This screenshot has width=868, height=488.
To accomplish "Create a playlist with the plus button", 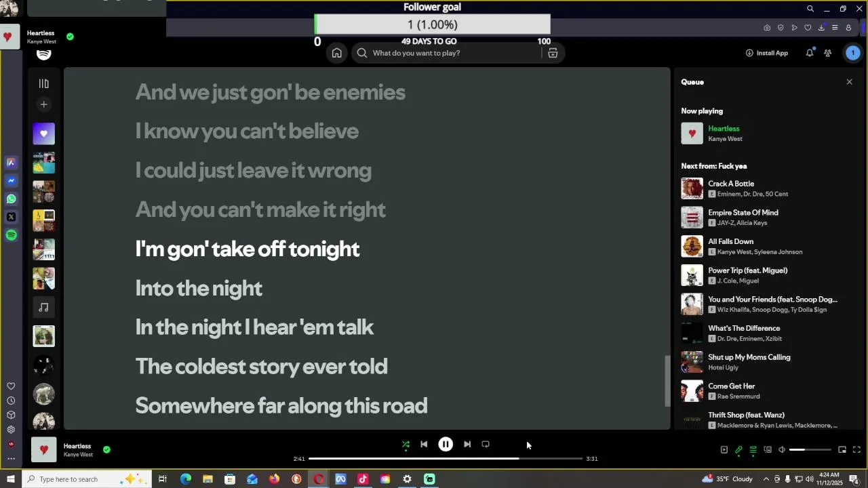I will click(43, 104).
